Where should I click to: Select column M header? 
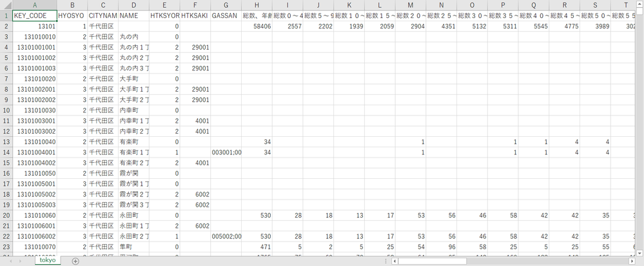coord(411,5)
